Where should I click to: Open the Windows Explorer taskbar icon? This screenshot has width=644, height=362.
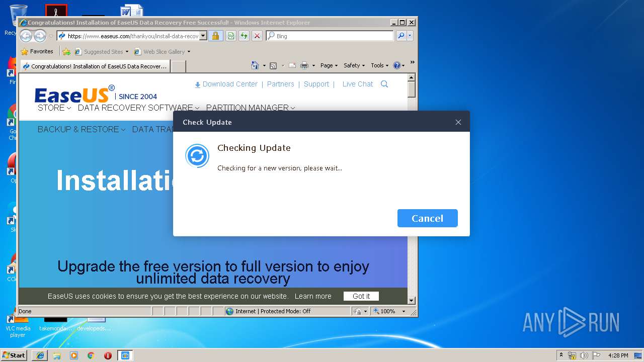click(57, 355)
